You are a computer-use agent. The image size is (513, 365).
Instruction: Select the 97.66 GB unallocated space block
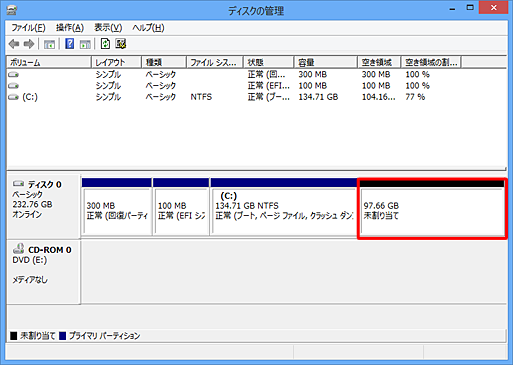click(x=432, y=209)
